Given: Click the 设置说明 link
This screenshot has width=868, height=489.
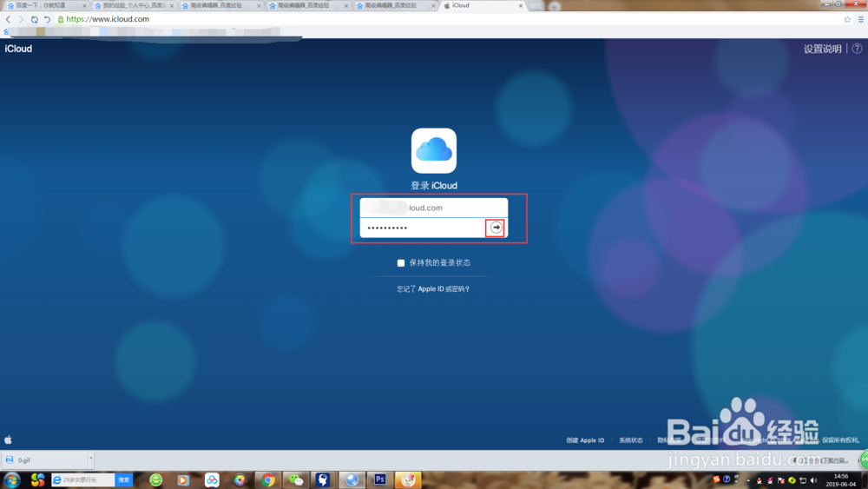Looking at the screenshot, I should pos(823,49).
